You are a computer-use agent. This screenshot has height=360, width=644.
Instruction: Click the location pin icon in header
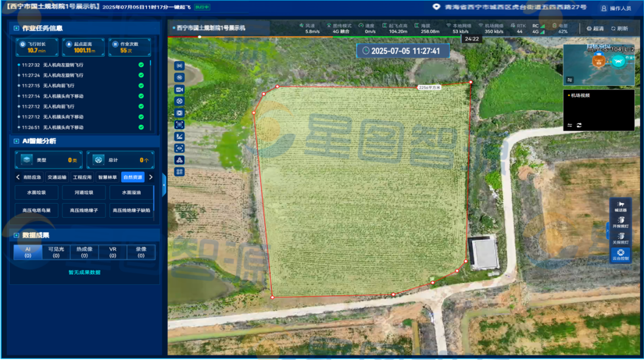pyautogui.click(x=436, y=7)
